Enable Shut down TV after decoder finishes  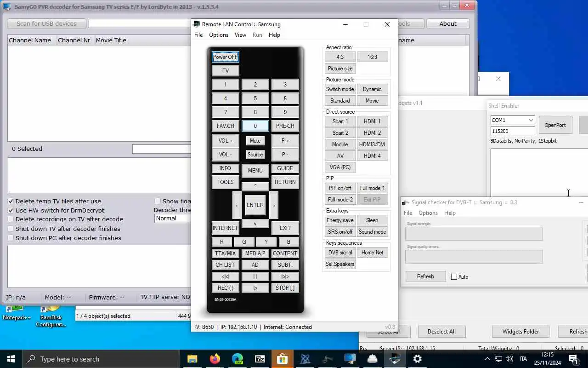(11, 229)
